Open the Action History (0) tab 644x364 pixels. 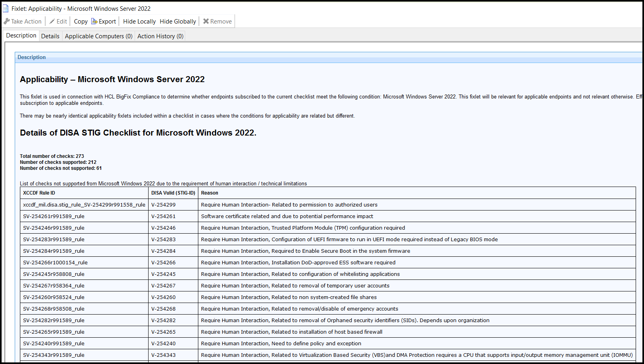tap(160, 36)
